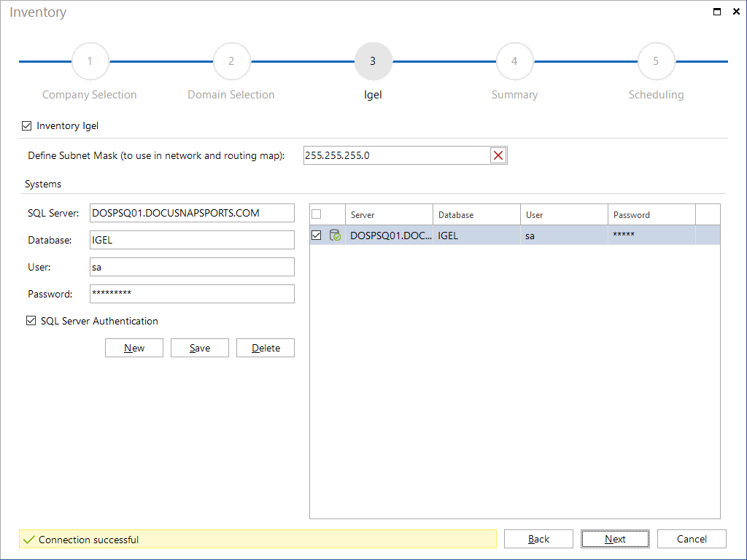This screenshot has height=560, width=747.
Task: Go to step 1 Company Selection
Action: [90, 61]
